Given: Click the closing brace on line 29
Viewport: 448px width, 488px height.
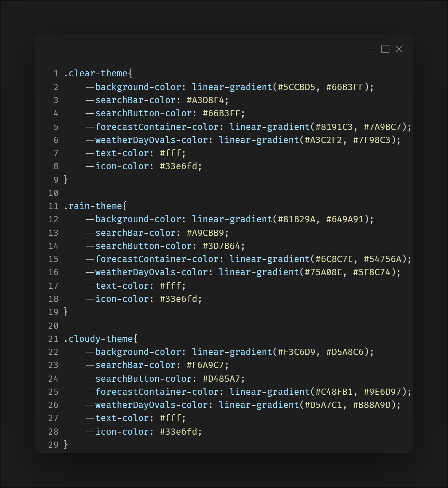Looking at the screenshot, I should (x=66, y=444).
